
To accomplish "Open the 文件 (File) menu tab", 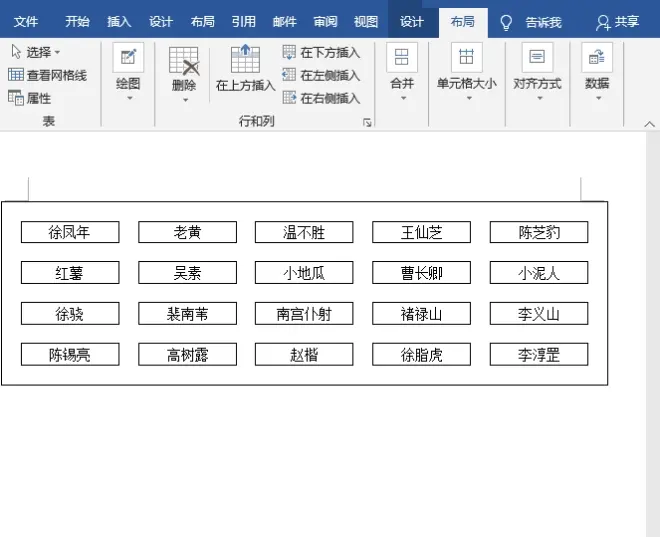I will [26, 22].
